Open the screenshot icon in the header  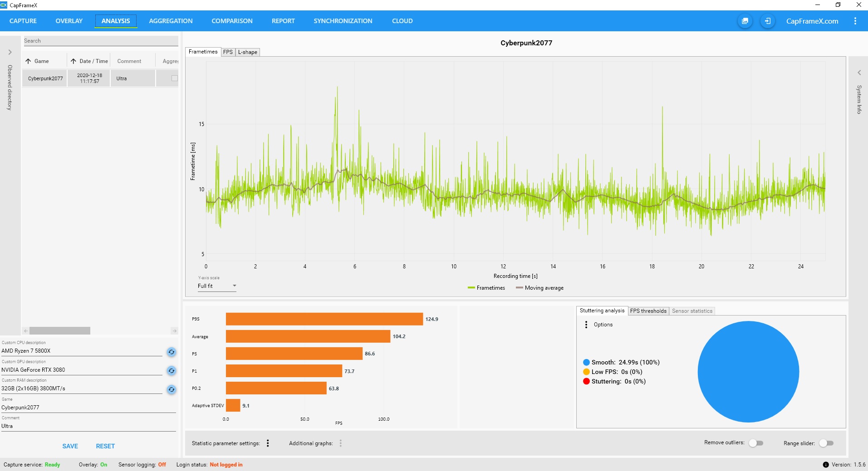pos(745,21)
